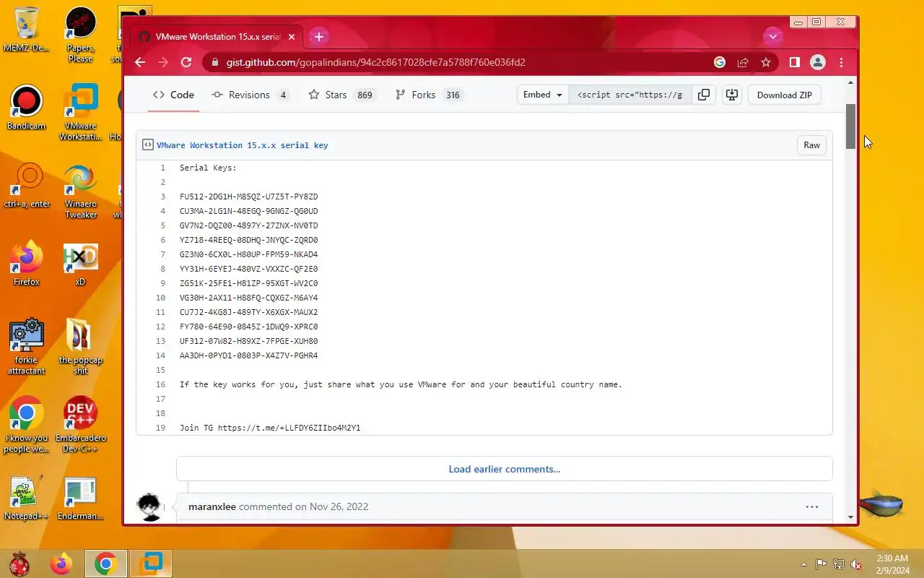The height and width of the screenshot is (578, 924).
Task: Click the 'Join TG' line 19 text
Action: (x=270, y=428)
